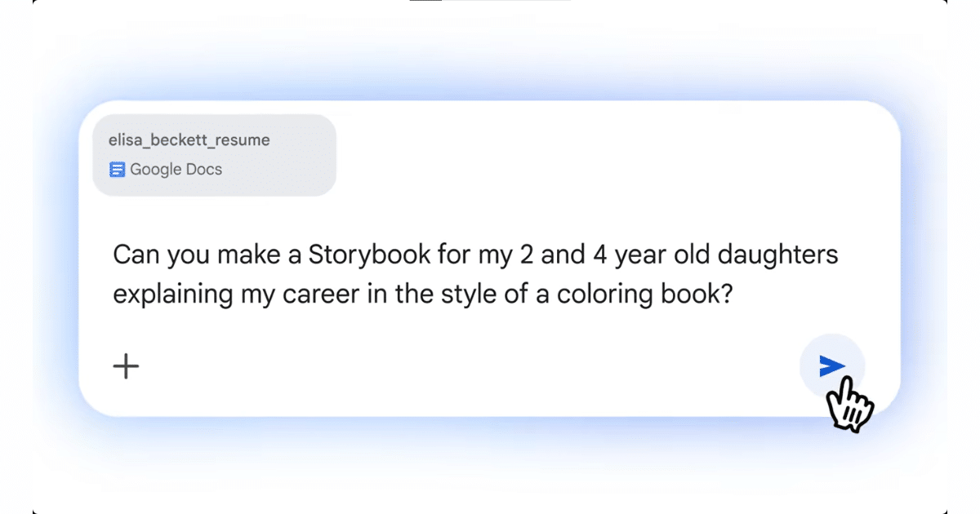Click the word 'make' in the prompt
This screenshot has height=514, width=980.
248,255
